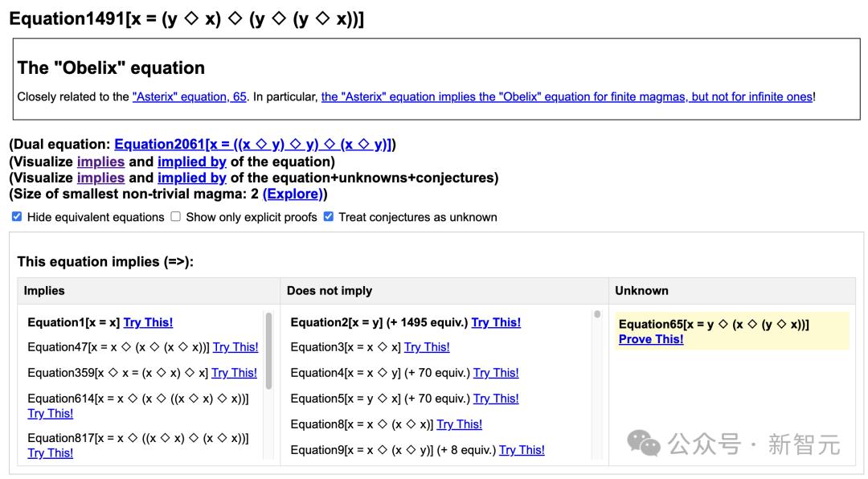The width and height of the screenshot is (868, 479).
Task: Click Try This! next to Equation47
Action: pyautogui.click(x=235, y=347)
